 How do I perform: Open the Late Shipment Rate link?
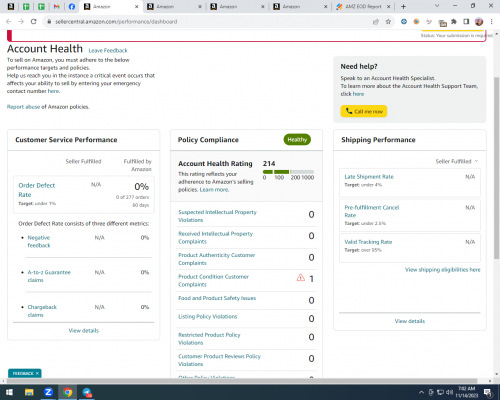tap(369, 177)
